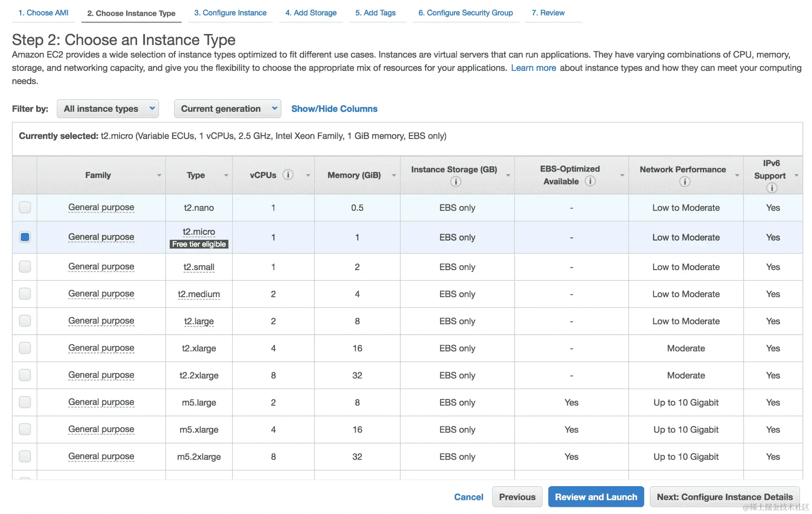Click the Instance Storage info icon
812x514 pixels.
click(456, 182)
